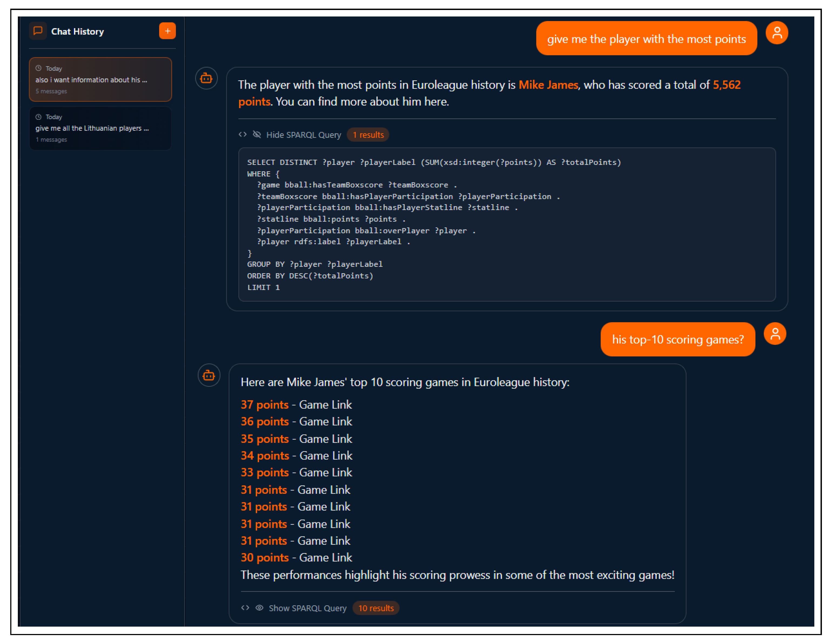Open the Game Link for 37 points
Image resolution: width=830 pixels, height=644 pixels.
tap(325, 405)
